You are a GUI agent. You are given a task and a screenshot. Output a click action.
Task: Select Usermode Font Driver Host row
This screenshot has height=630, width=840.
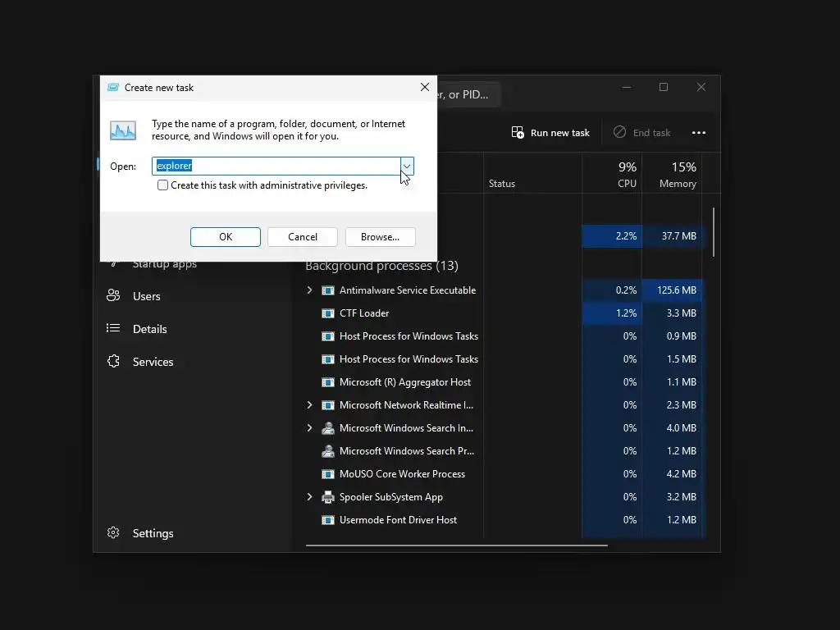[x=504, y=520]
